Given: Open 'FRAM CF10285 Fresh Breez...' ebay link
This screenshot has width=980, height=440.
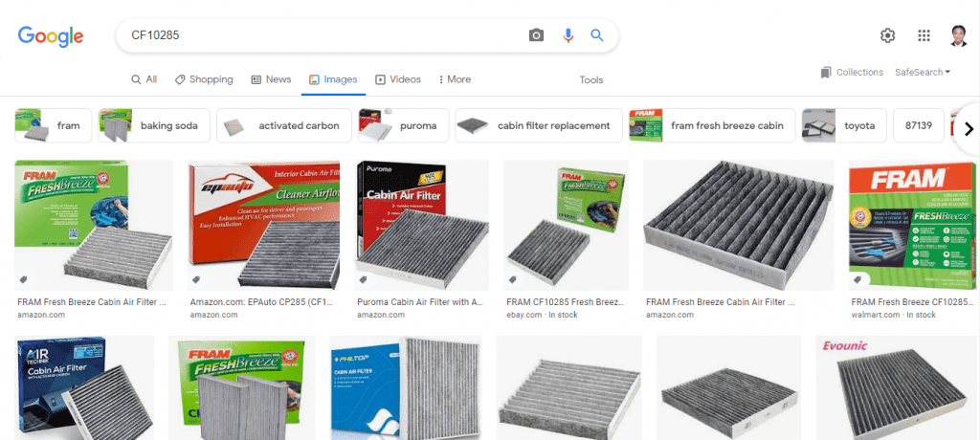Looking at the screenshot, I should point(565,302).
